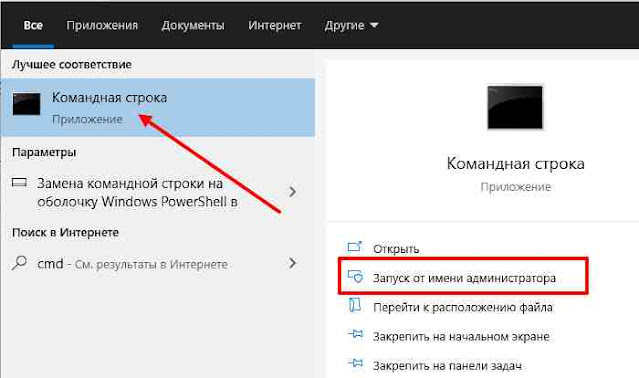Click the pin icon for панели задач
Image resolution: width=639 pixels, height=378 pixels.
click(x=355, y=363)
